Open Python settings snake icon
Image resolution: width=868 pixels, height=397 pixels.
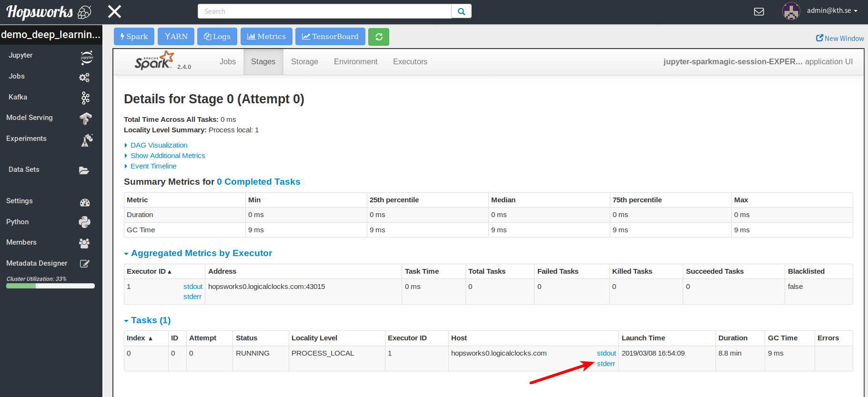tap(85, 222)
